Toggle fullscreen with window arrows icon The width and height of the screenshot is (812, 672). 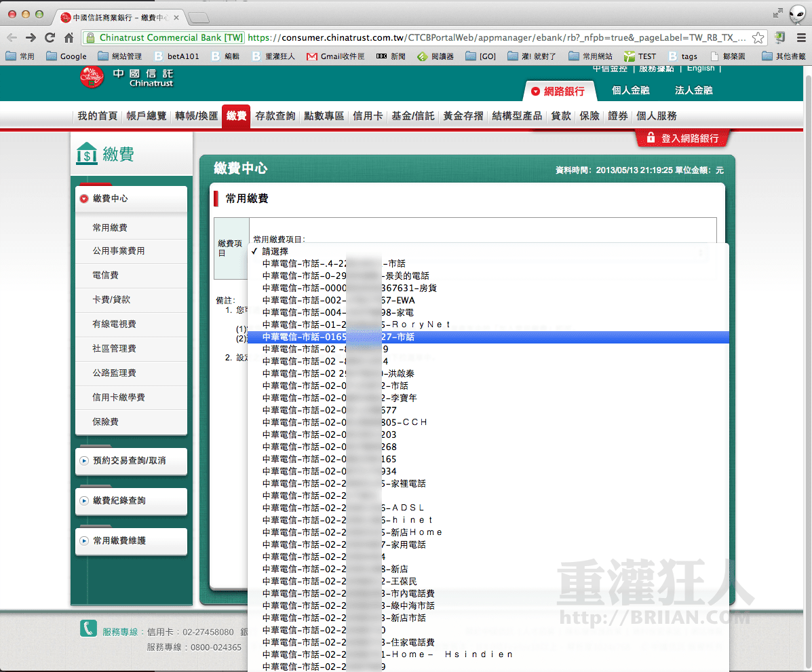pos(778,13)
